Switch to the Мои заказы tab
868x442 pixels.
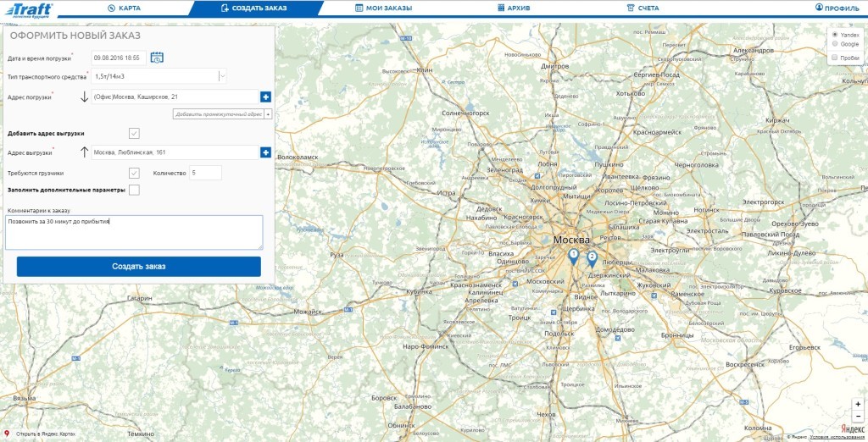tap(383, 8)
